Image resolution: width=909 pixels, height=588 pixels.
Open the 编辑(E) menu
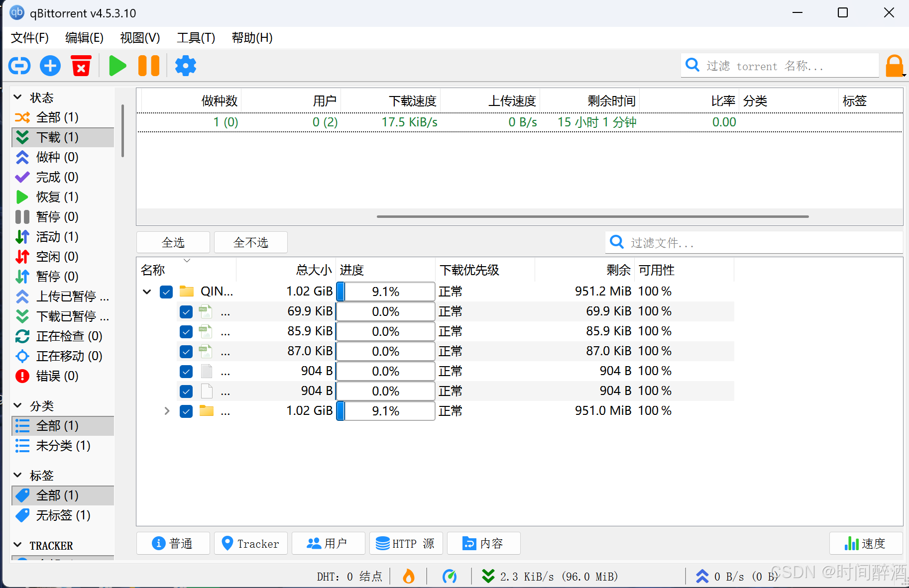point(84,38)
